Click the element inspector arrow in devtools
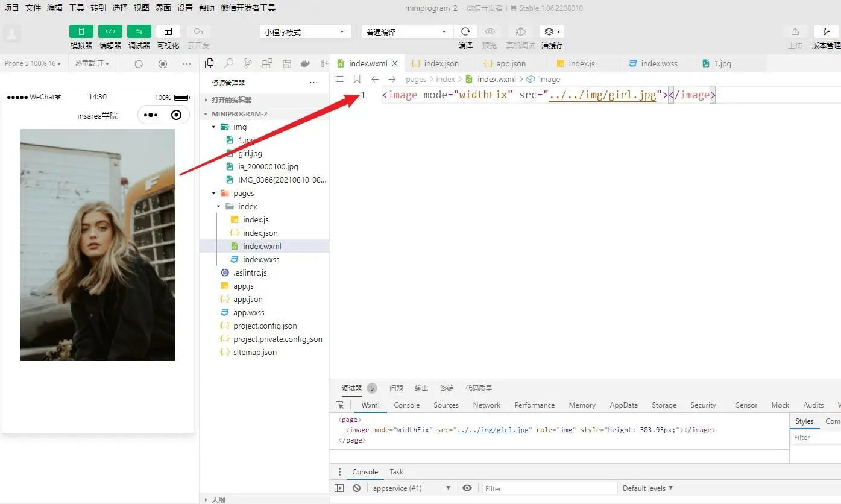 [340, 405]
